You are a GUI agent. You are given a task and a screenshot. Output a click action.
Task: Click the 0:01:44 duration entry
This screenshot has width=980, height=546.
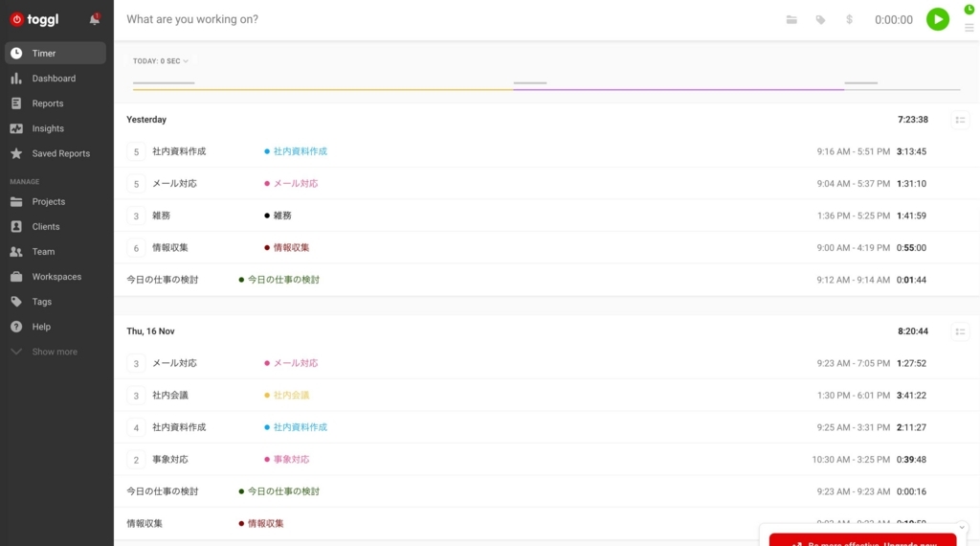pos(911,280)
